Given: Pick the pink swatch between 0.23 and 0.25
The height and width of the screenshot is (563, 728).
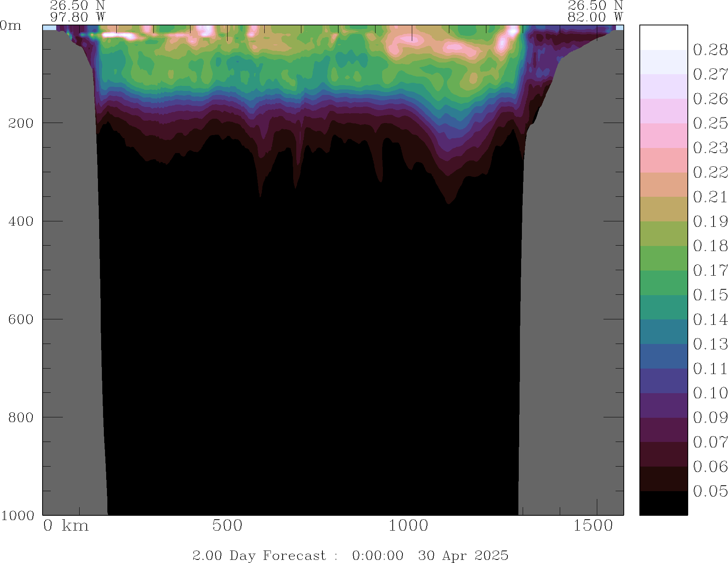Looking at the screenshot, I should 663,135.
